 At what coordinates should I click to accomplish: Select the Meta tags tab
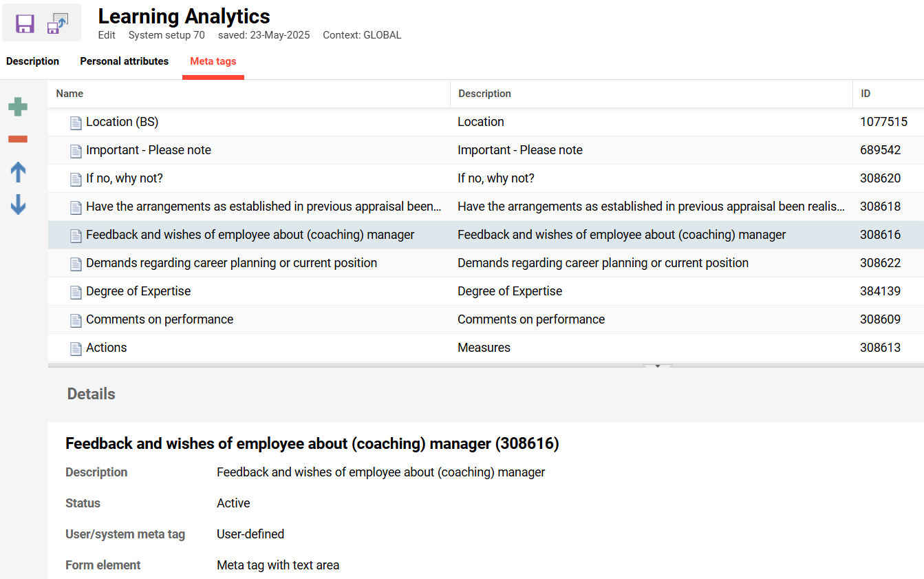(213, 61)
